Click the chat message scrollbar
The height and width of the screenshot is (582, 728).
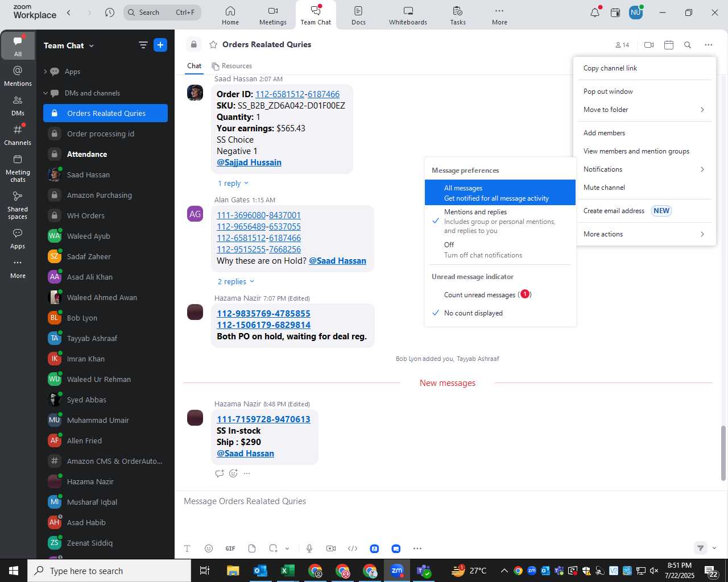pos(723,453)
